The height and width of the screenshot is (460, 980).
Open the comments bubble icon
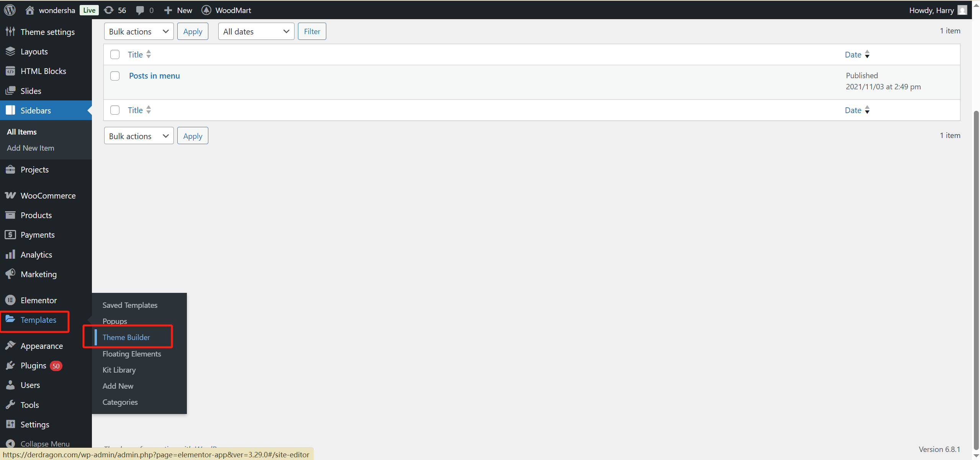(140, 10)
